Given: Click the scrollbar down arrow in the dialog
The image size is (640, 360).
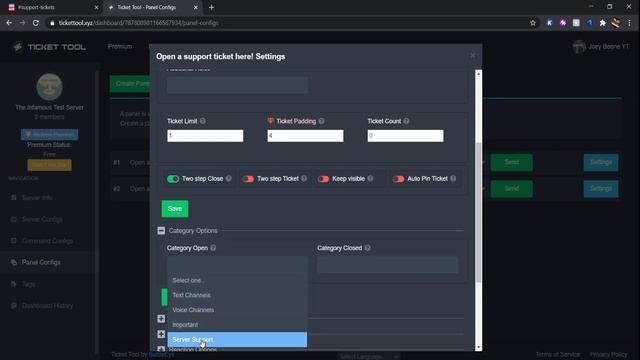Looking at the screenshot, I should (478, 347).
